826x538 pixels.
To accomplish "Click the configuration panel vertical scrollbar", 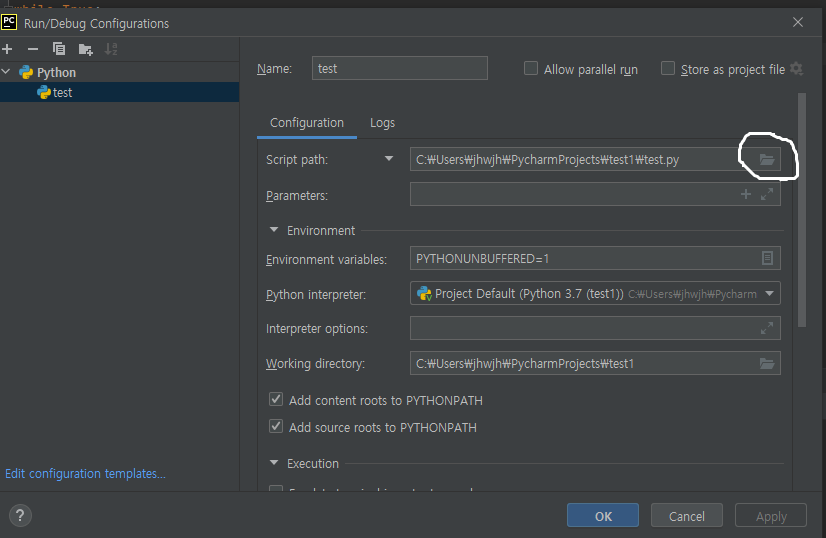I will 802,210.
